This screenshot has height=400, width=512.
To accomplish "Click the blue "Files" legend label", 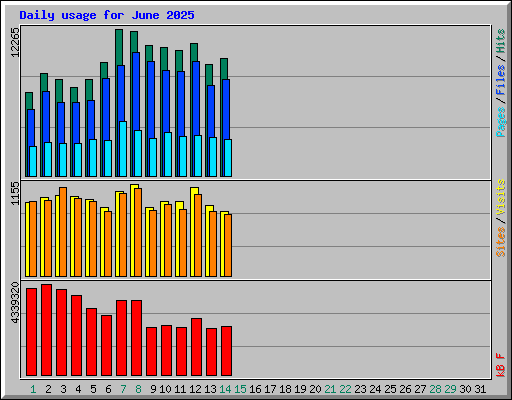I will coord(501,79).
